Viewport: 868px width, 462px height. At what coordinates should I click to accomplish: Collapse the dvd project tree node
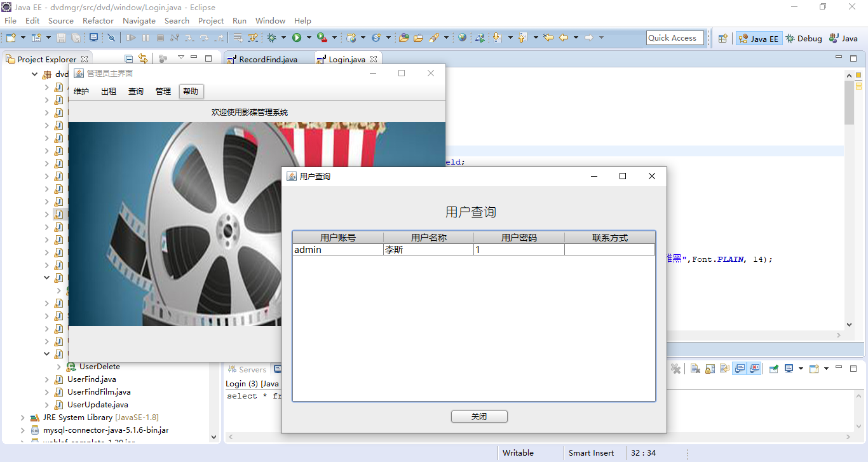[x=34, y=74]
